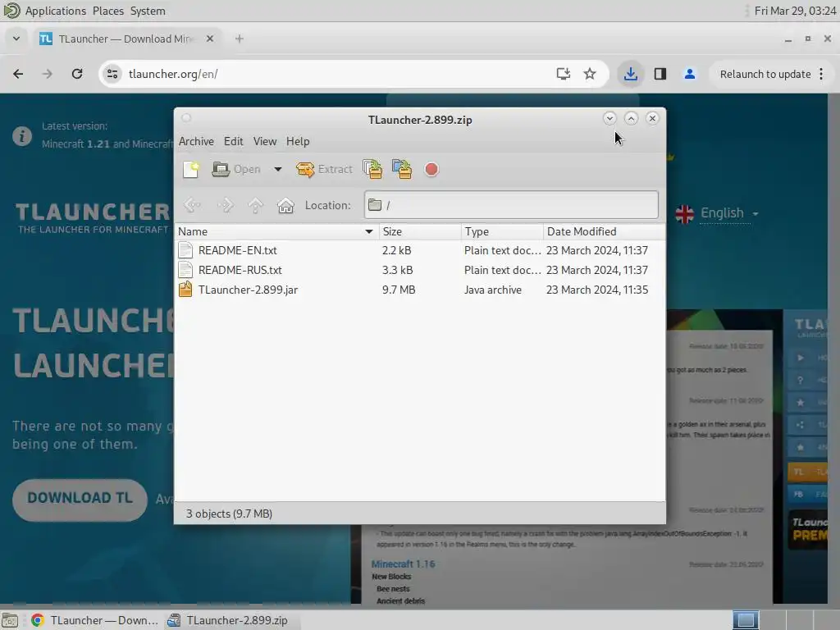Minimize the TLauncher-2.899.zip window

pos(609,118)
